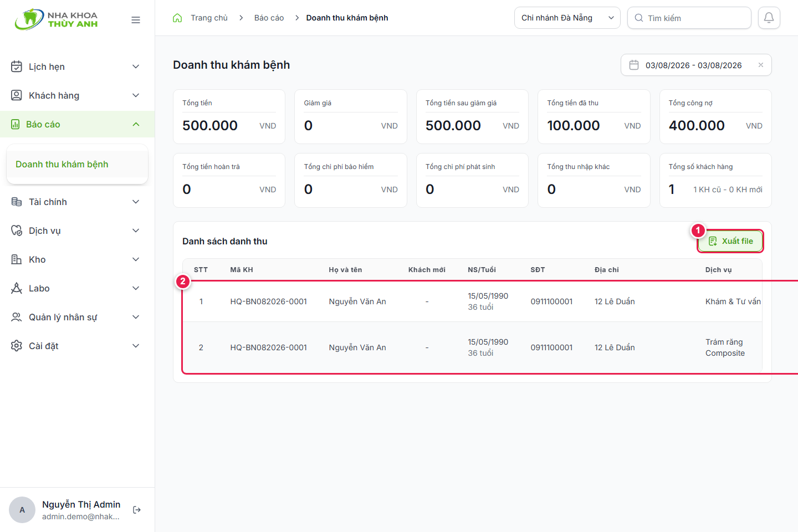The height and width of the screenshot is (532, 798).
Task: Expand the Cài đặt menu chevron
Action: (136, 346)
